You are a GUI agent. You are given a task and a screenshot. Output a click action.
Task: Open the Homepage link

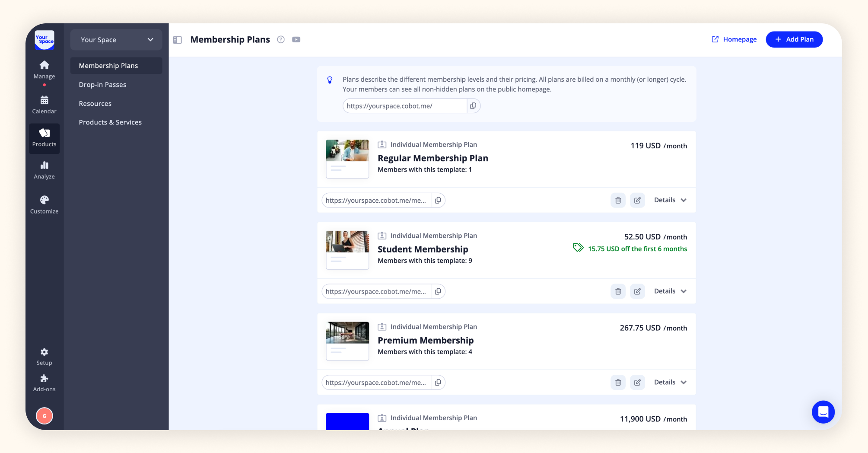click(x=734, y=39)
